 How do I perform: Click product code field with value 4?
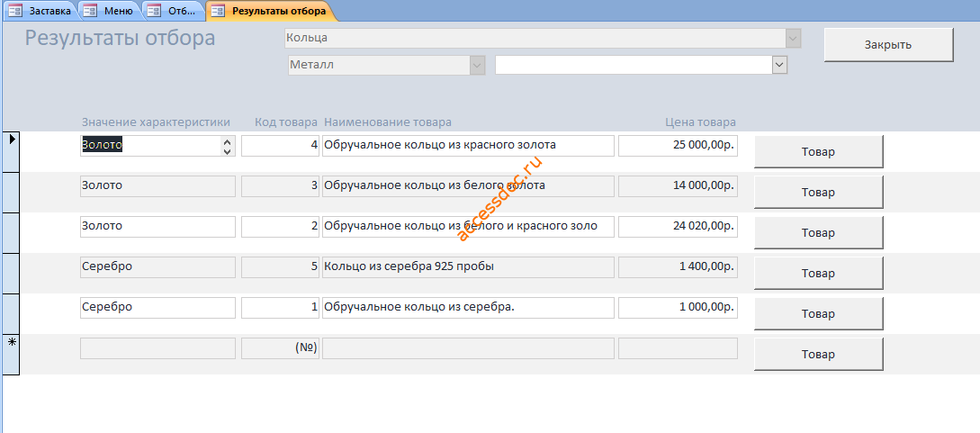coord(281,146)
